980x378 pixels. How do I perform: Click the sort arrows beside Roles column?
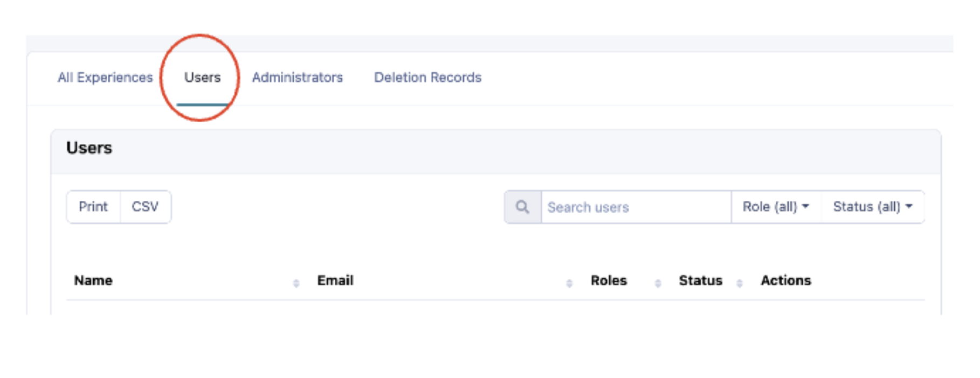[658, 283]
